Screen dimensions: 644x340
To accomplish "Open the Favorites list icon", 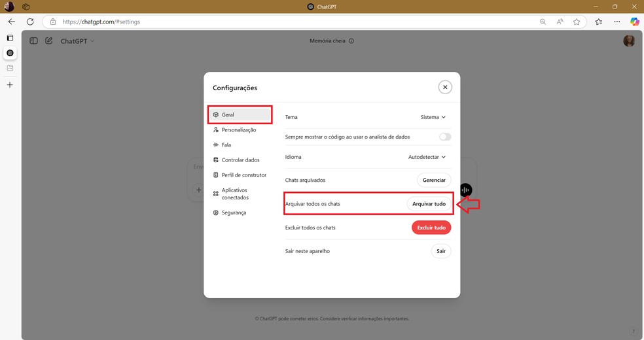I will point(599,22).
